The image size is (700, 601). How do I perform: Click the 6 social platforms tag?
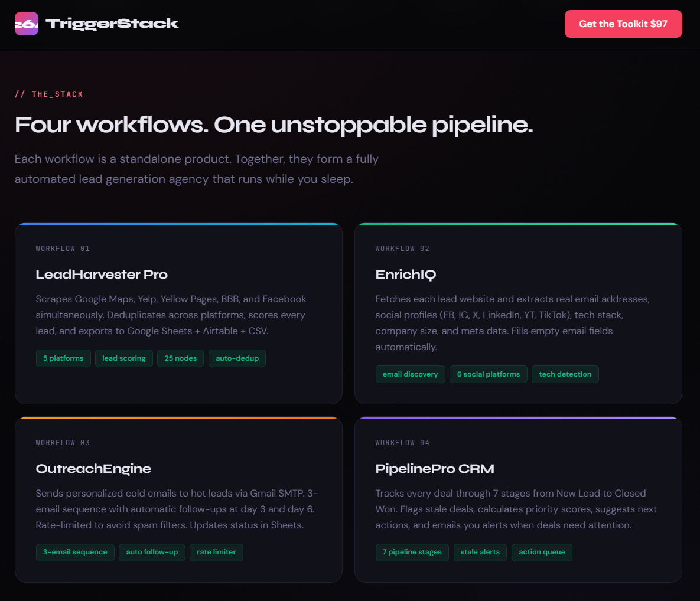[489, 374]
